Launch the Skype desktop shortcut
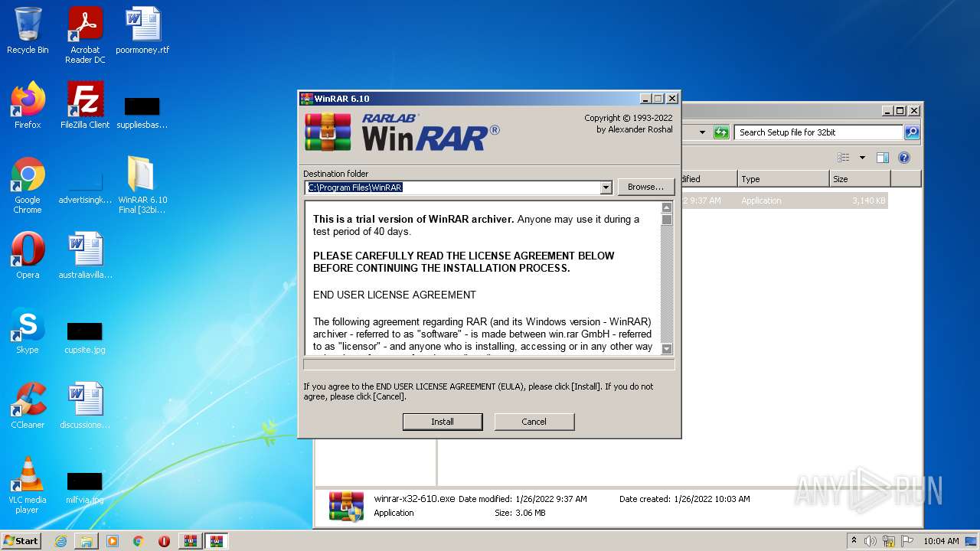This screenshot has width=980, height=551. pyautogui.click(x=28, y=331)
